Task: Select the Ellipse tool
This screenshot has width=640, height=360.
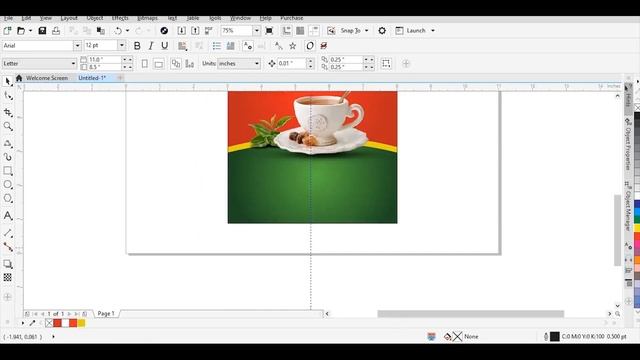Action: (8, 185)
